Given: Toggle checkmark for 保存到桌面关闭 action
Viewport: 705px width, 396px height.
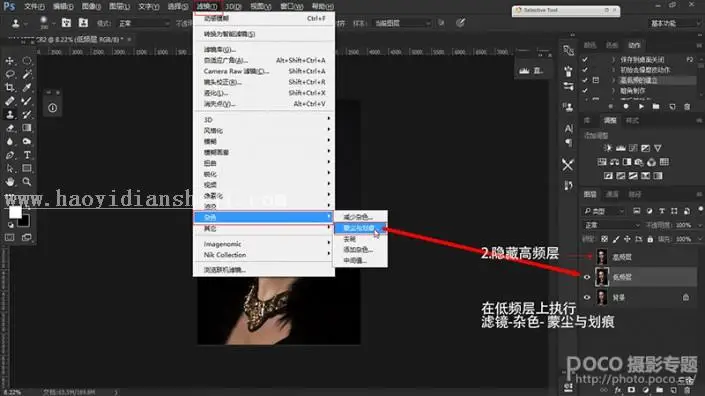Looking at the screenshot, I should pos(585,59).
